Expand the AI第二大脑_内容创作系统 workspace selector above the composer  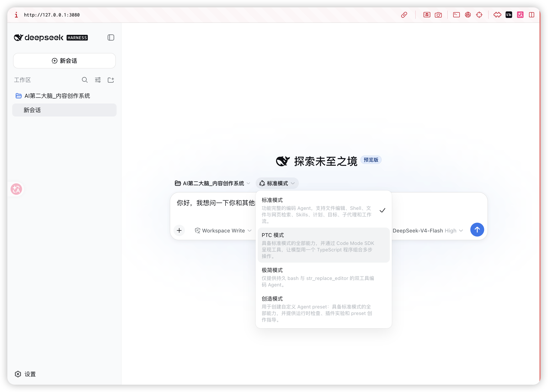point(212,183)
